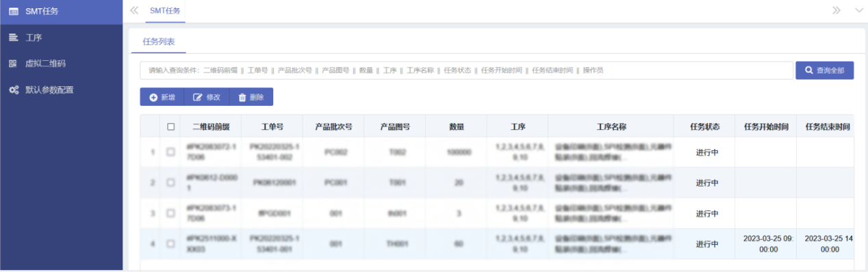Click the magnifier icon on 查询全部
The image size is (868, 272).
(809, 70)
